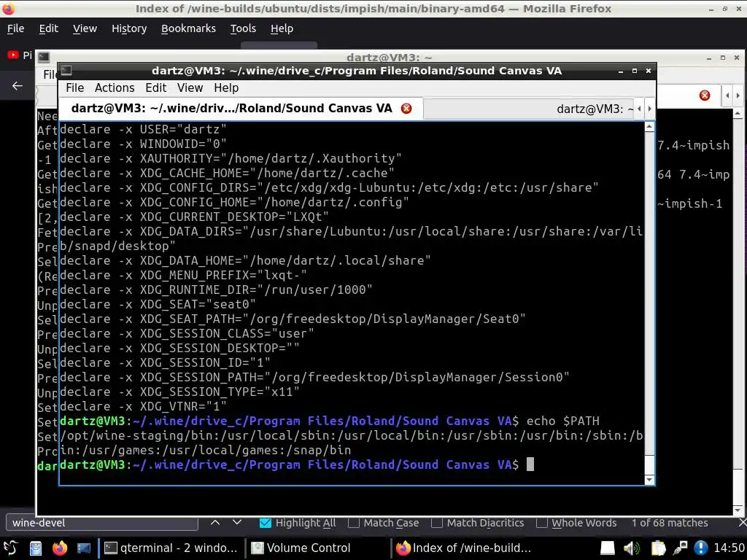This screenshot has width=747, height=560.
Task: Launch Firefox from the panel quick launcher
Action: pos(60,548)
